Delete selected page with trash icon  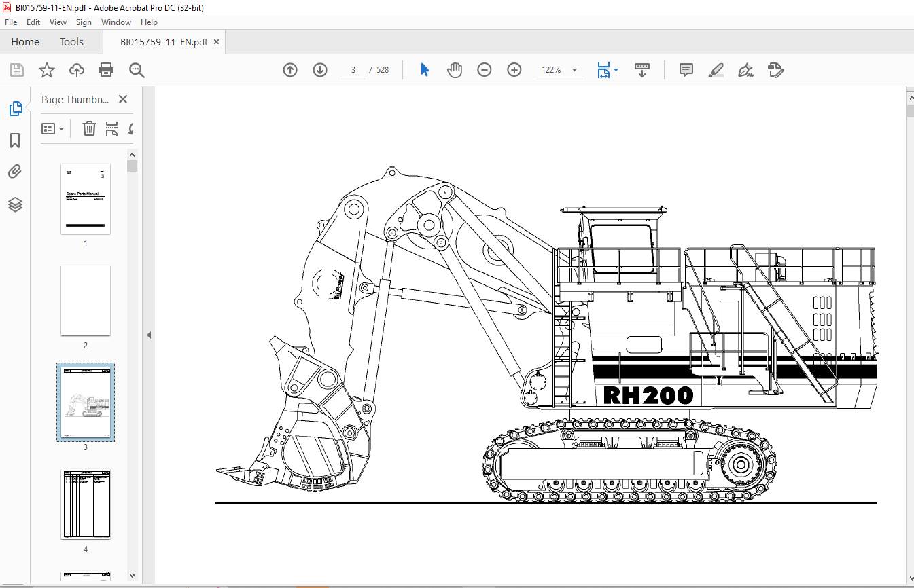(89, 128)
